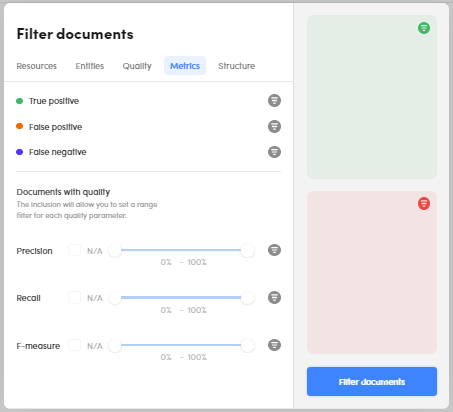Enable the F-measure N/A checkbox
The height and width of the screenshot is (412, 453).
[x=74, y=345]
